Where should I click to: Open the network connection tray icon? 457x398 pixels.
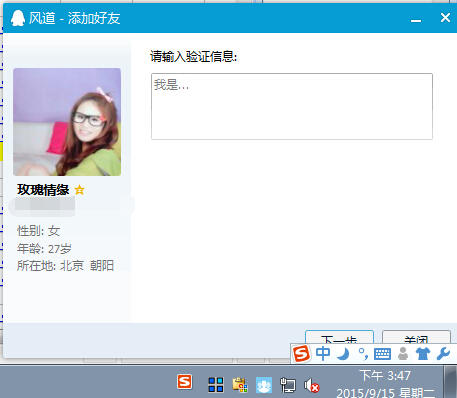288,385
